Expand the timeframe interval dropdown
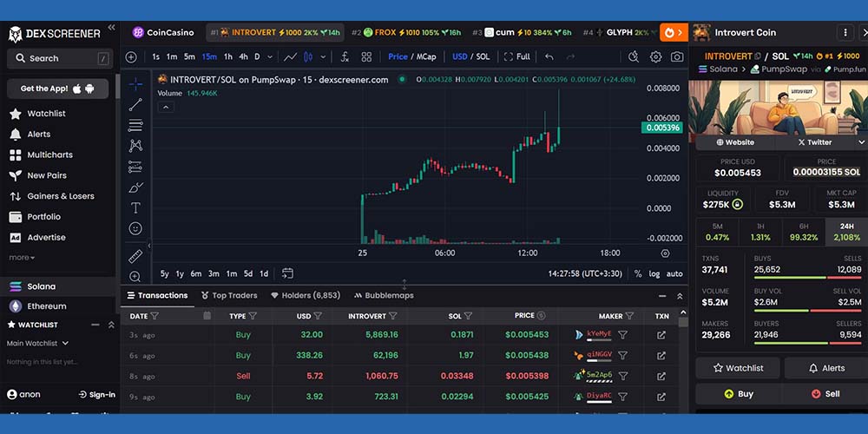 coord(269,56)
